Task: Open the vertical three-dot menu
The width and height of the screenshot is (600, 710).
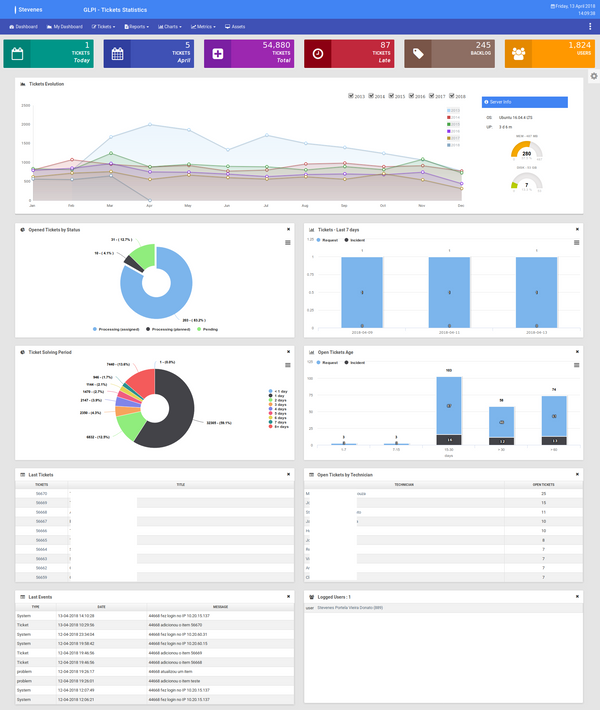Action: [x=590, y=27]
